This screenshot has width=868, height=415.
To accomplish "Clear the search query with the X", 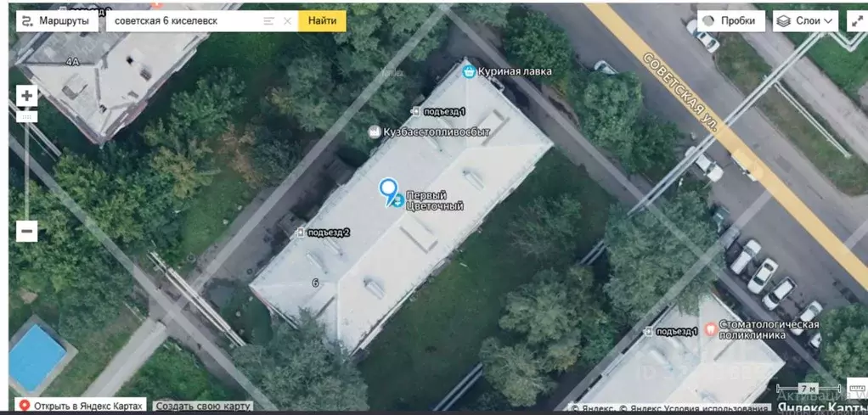I will [x=287, y=21].
